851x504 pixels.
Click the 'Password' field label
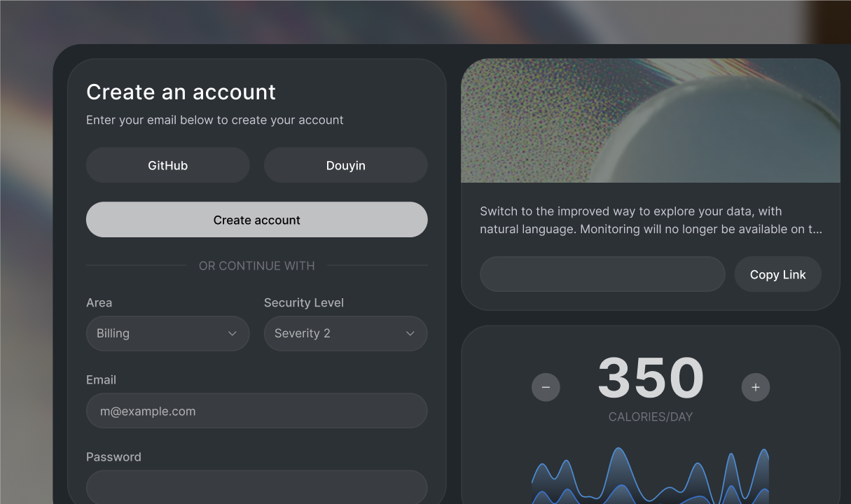[113, 457]
